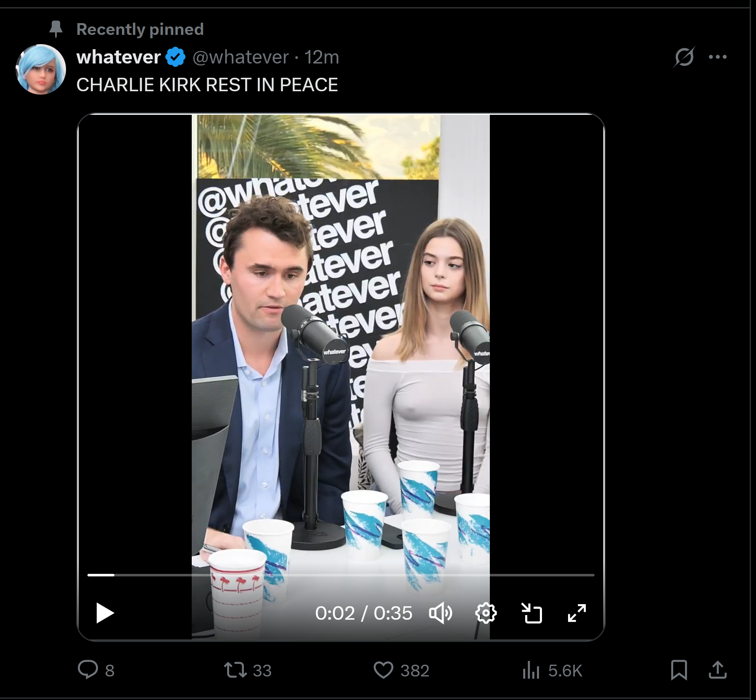Viewport: 756px width, 700px height.
Task: Play the video in the post
Action: pyautogui.click(x=105, y=613)
